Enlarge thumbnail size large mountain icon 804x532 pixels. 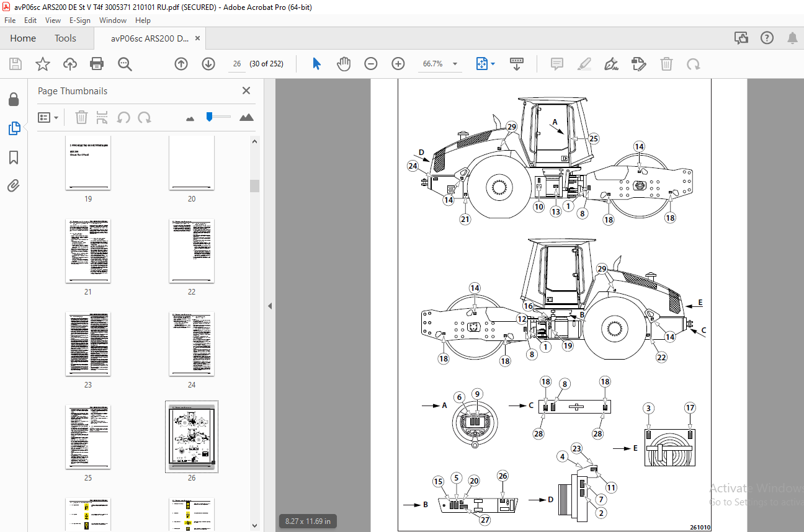point(246,117)
